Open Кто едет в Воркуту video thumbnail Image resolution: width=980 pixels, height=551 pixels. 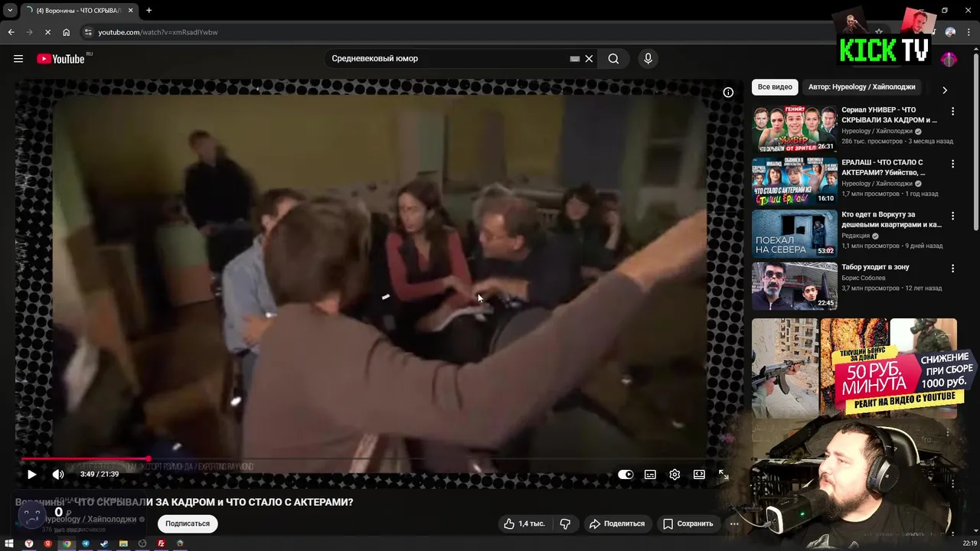pos(794,233)
